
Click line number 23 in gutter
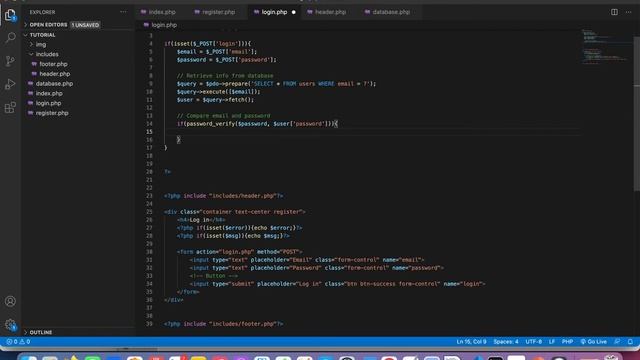(149, 196)
